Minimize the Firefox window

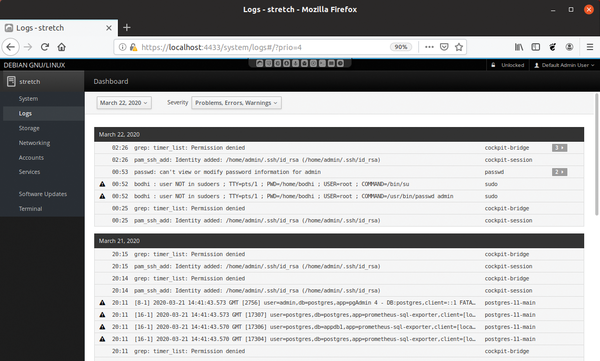click(x=553, y=10)
